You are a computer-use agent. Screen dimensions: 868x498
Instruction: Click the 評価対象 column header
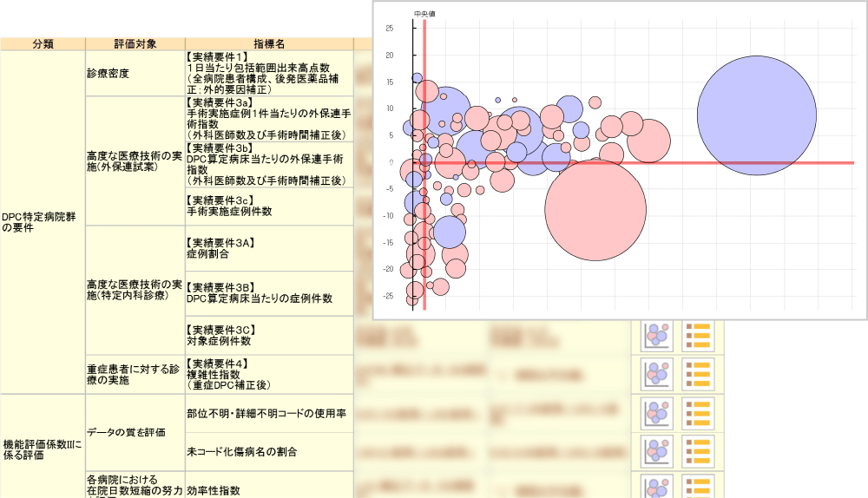click(x=135, y=44)
